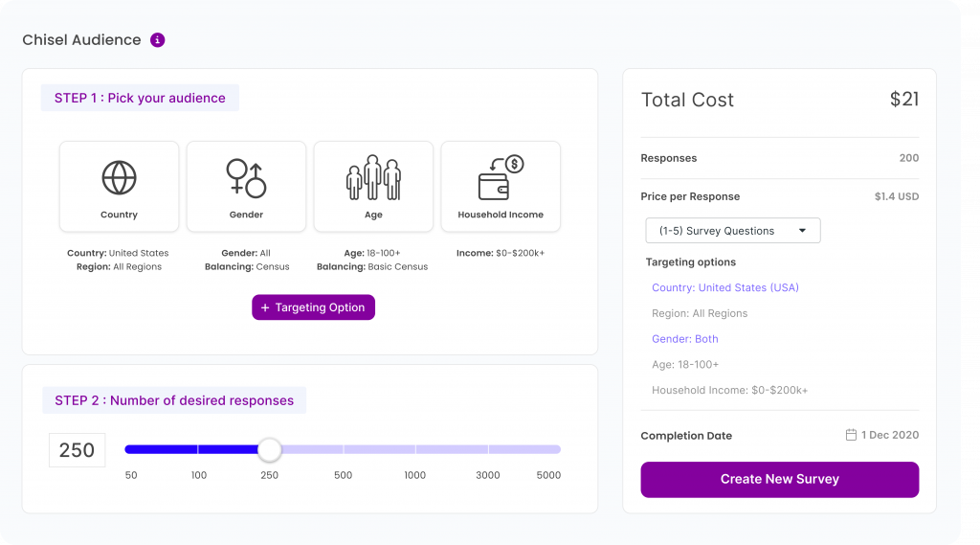Click the plus icon on Targeting Option button
Viewport: 980px width, 545px height.
click(265, 307)
